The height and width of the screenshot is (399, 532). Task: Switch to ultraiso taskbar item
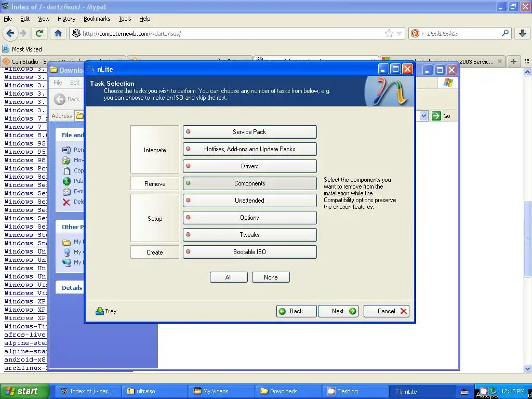click(x=154, y=391)
